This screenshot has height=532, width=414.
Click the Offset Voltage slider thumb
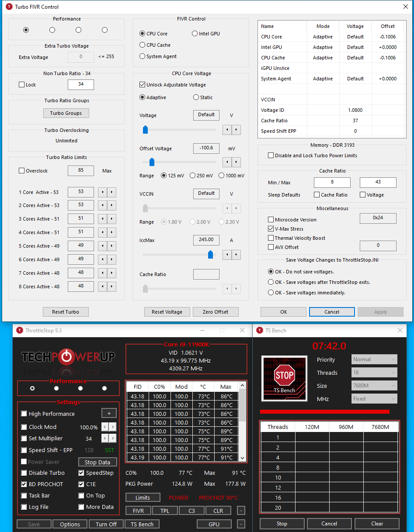click(152, 162)
